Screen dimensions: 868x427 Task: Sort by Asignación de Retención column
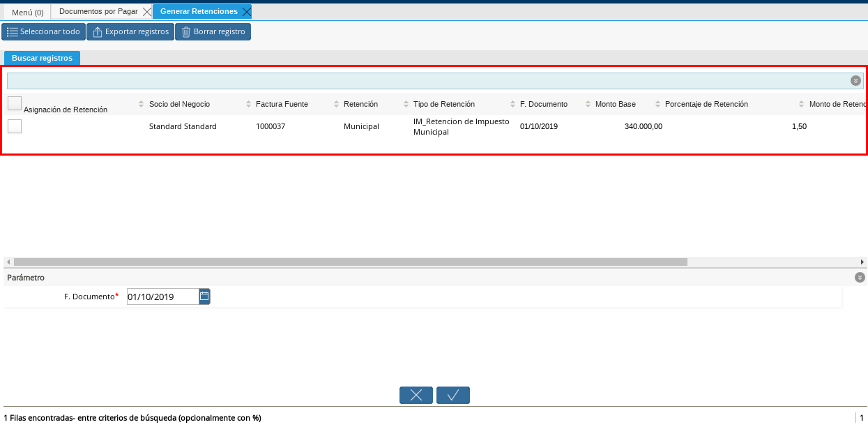click(66, 110)
